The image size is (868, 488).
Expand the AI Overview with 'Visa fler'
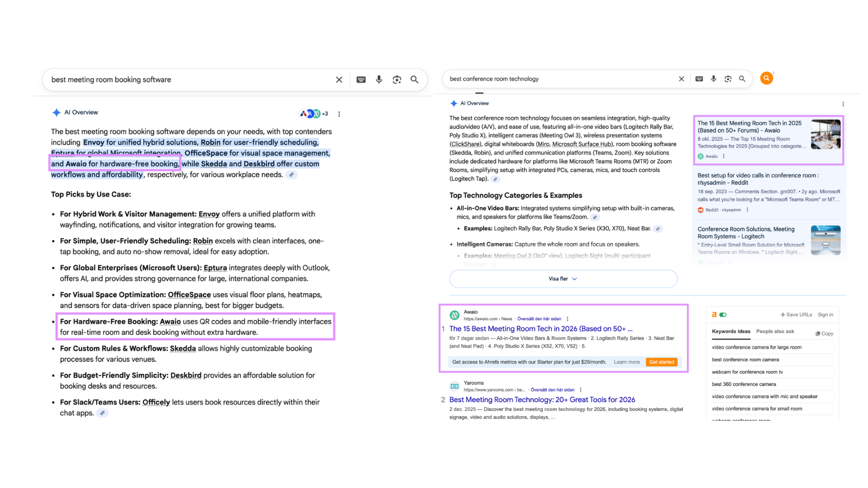click(563, 279)
